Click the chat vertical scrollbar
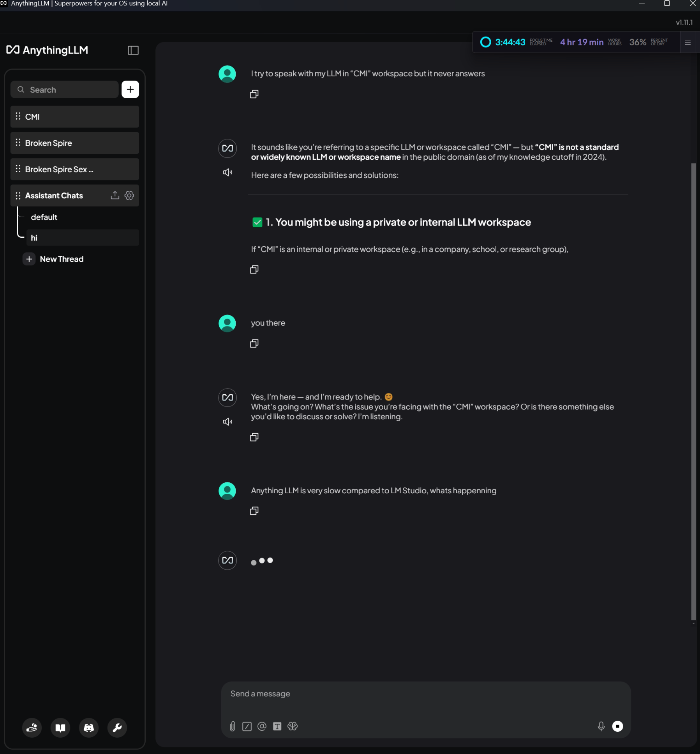This screenshot has width=700, height=754. coord(693,390)
